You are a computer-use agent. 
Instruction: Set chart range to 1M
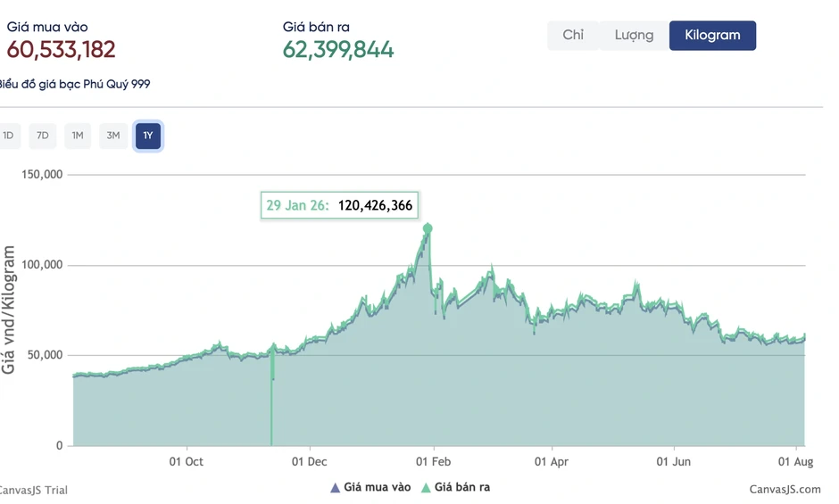(78, 136)
